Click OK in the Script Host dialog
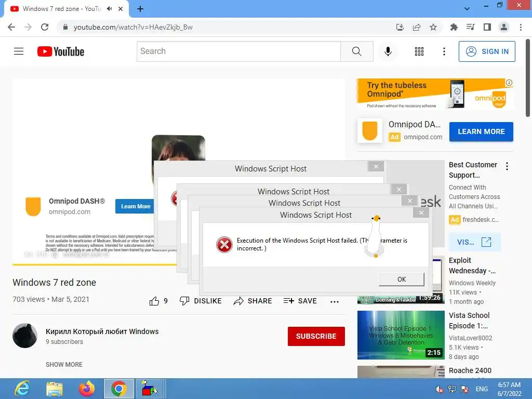 (402, 279)
